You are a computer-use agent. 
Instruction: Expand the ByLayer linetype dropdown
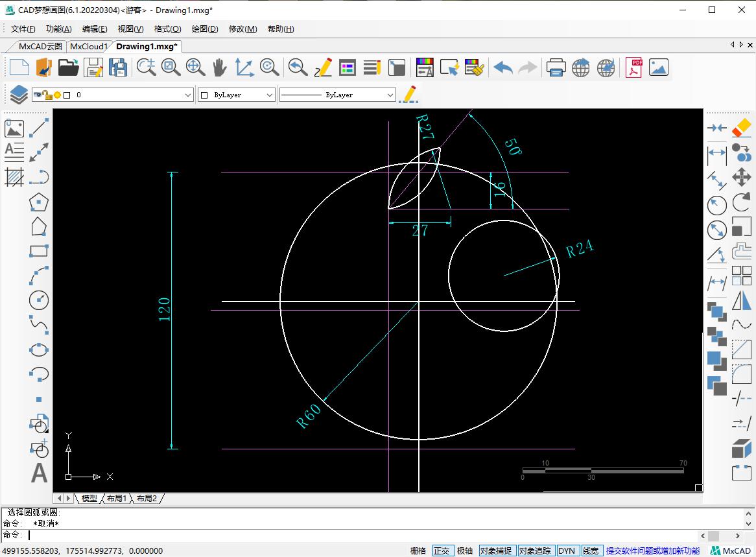(390, 95)
